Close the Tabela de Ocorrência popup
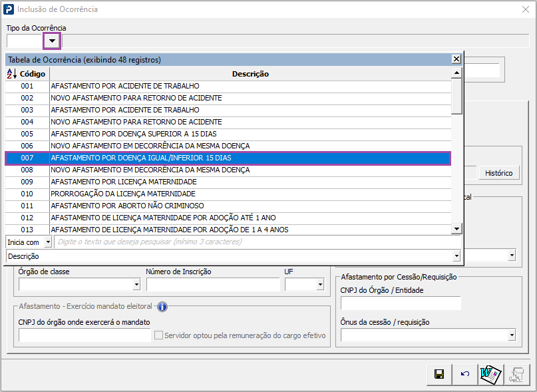 pos(456,59)
